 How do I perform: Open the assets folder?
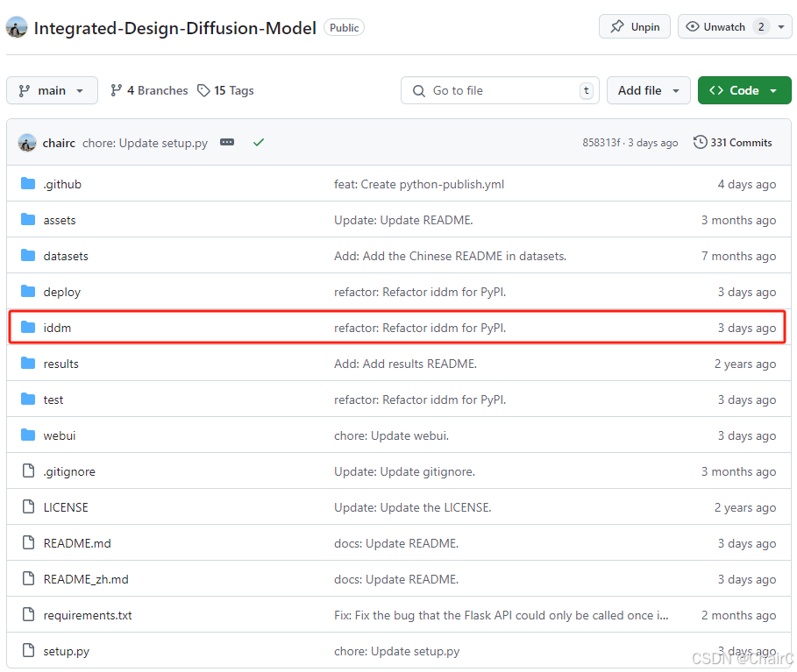pyautogui.click(x=60, y=220)
